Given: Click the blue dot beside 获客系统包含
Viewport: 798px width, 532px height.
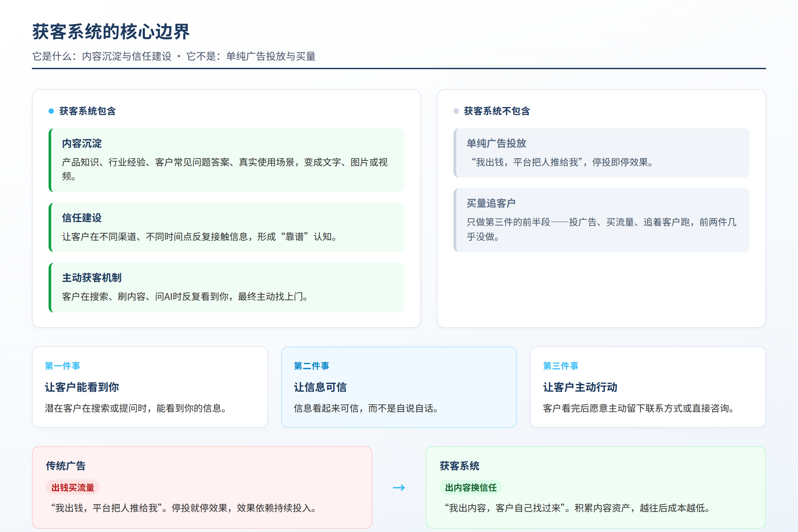Looking at the screenshot, I should [x=51, y=111].
